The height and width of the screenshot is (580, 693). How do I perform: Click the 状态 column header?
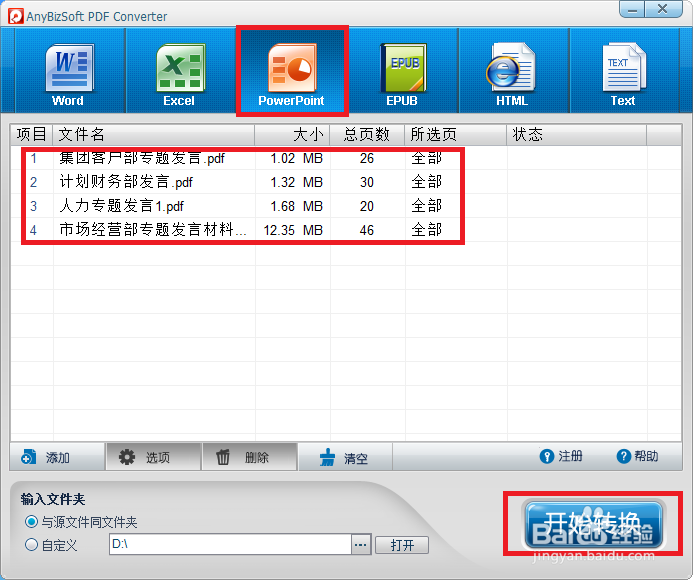point(576,134)
